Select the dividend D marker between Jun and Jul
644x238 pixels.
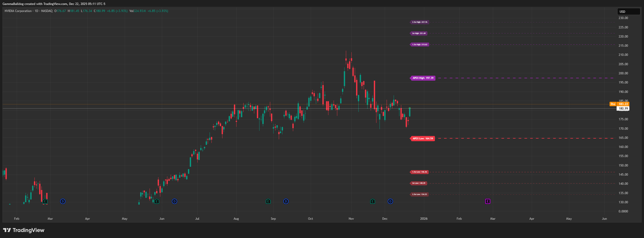click(x=174, y=201)
